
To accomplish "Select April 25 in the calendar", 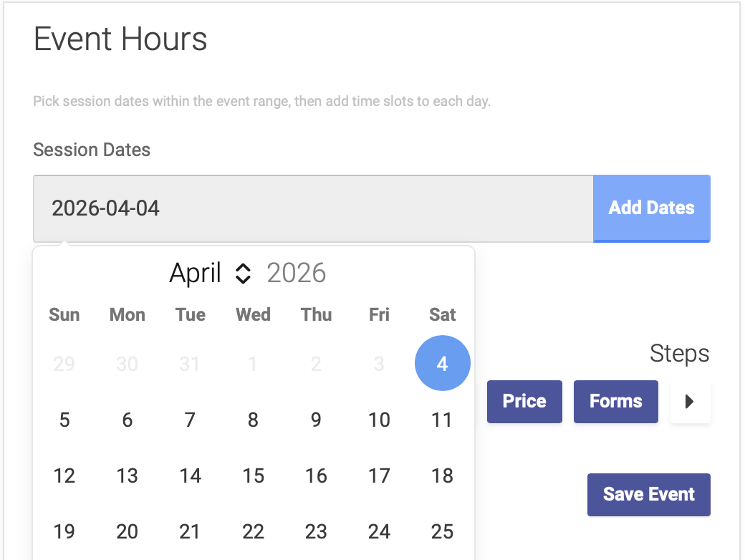I will pyautogui.click(x=442, y=531).
